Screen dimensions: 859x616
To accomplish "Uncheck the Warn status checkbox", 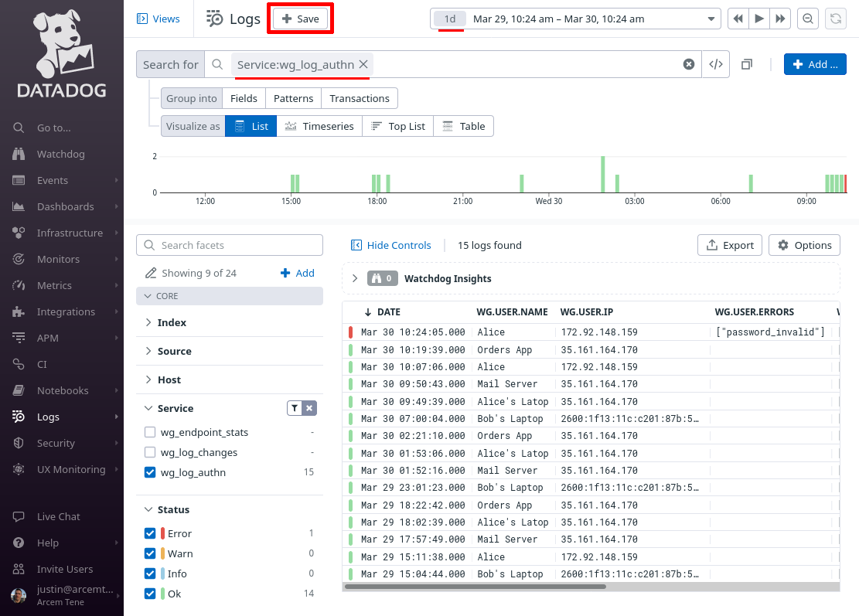I will (x=150, y=553).
